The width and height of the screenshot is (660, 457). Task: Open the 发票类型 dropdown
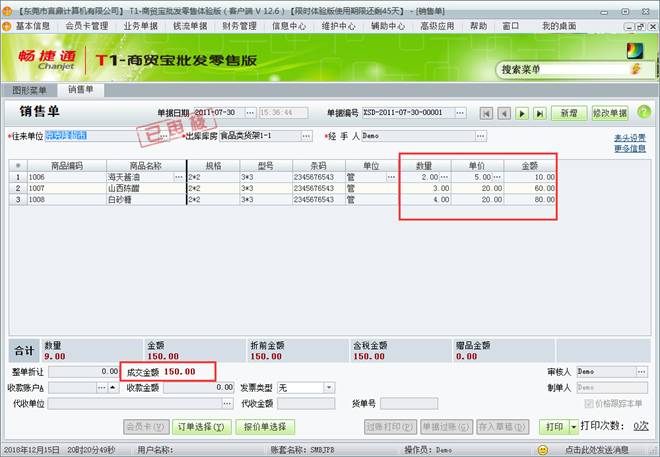coord(329,387)
